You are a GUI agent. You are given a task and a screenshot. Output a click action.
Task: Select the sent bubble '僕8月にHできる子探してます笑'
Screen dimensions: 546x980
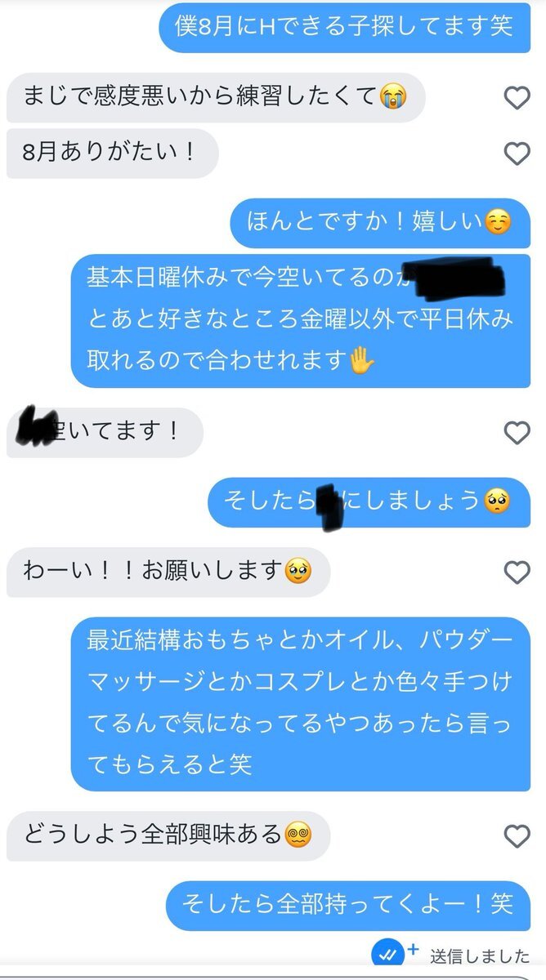click(344, 27)
